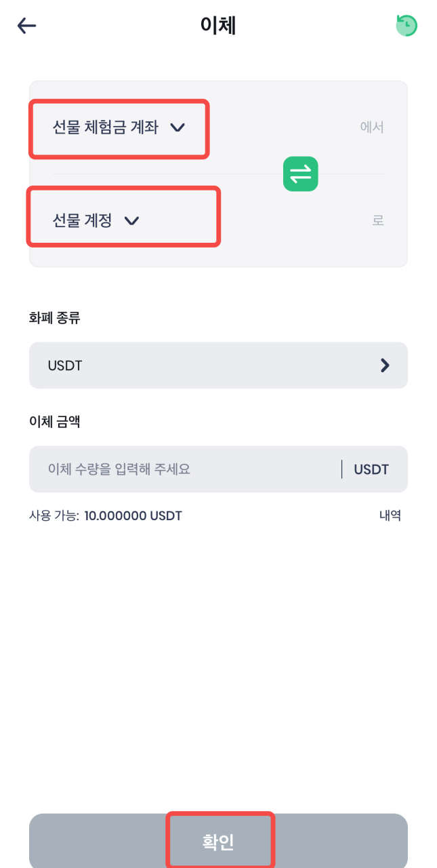
Task: Click the 이체 금액 section label
Action: click(x=54, y=421)
